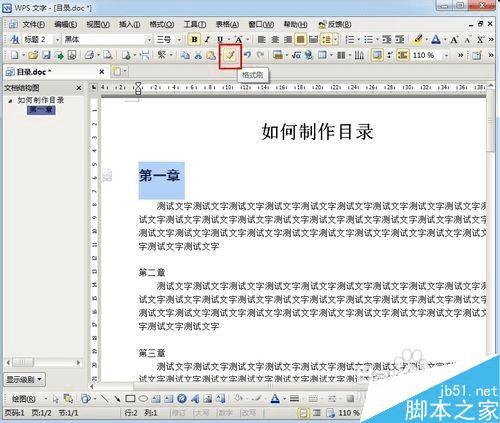
Task: Open the line spacing dropdown arrow
Action: pos(335,40)
